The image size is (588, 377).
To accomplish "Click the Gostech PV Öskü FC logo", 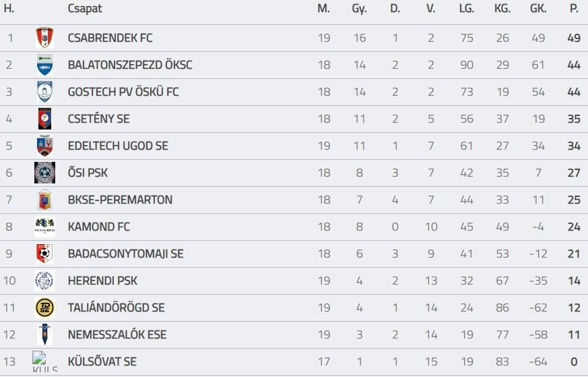I will (44, 92).
